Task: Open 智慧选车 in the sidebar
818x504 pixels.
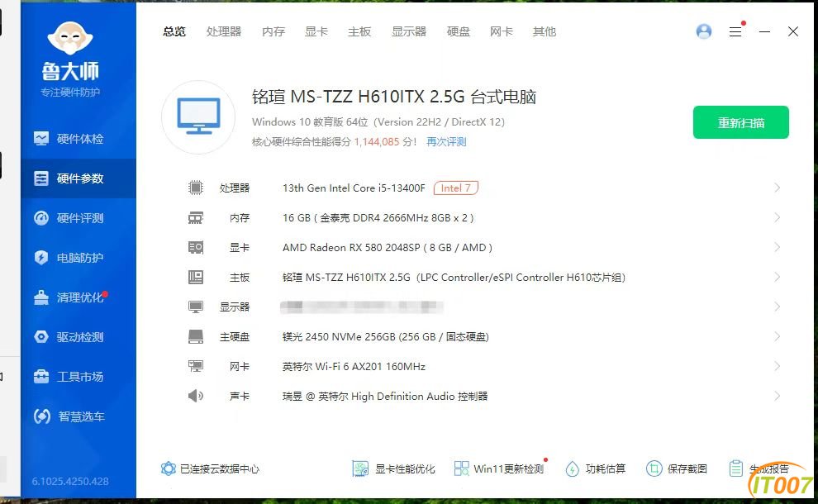Action: pyautogui.click(x=78, y=416)
